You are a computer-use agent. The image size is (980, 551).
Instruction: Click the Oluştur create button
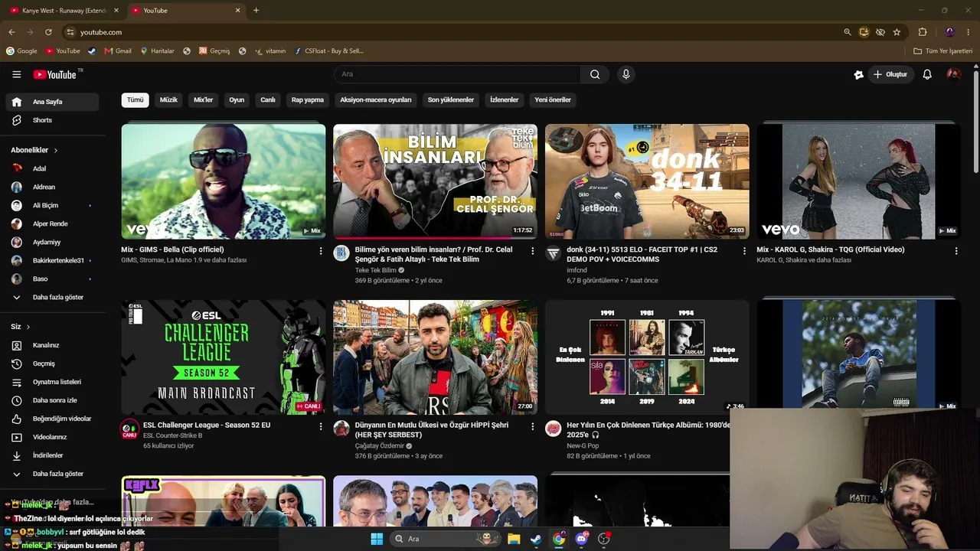tap(890, 74)
